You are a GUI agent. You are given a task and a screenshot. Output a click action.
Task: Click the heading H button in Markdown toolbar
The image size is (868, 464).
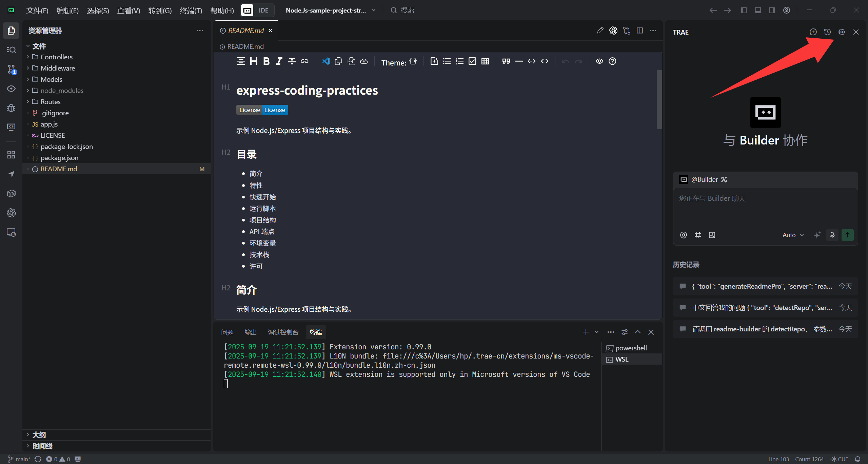coord(254,61)
